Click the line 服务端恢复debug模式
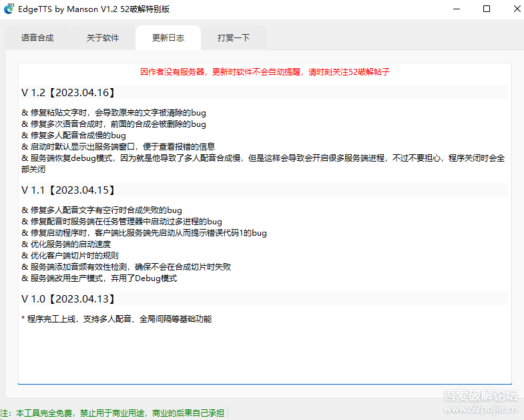 click(263, 164)
